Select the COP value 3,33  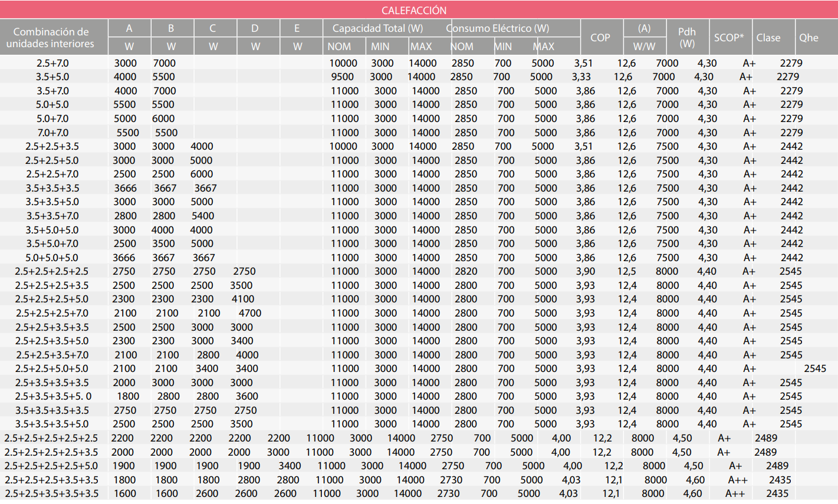click(x=581, y=77)
